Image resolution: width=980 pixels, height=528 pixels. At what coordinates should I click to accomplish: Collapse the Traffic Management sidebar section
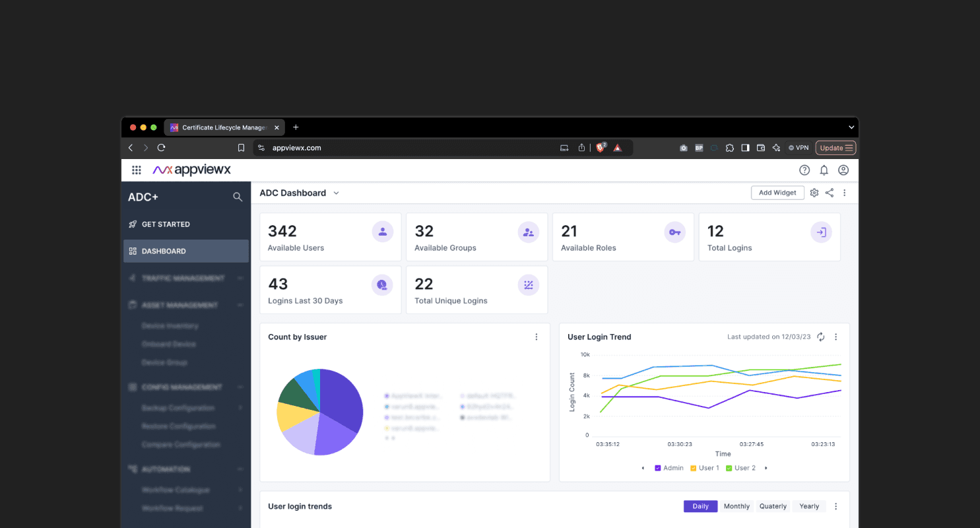point(240,278)
